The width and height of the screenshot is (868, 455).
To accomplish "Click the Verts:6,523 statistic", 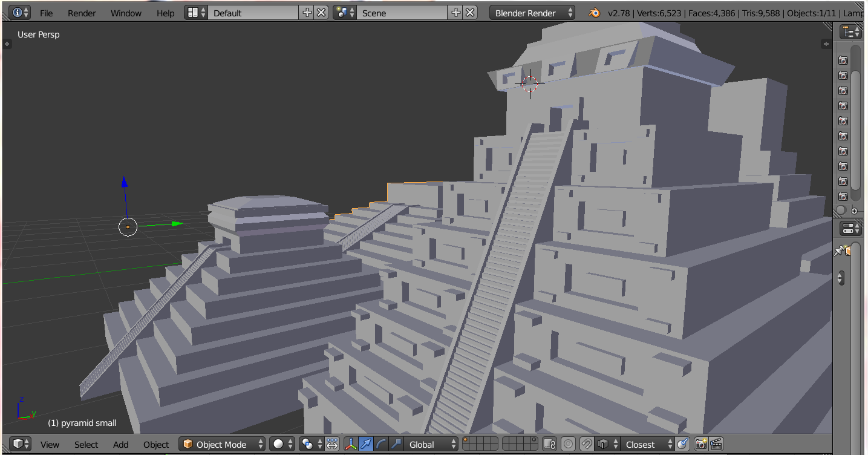I will pos(661,13).
